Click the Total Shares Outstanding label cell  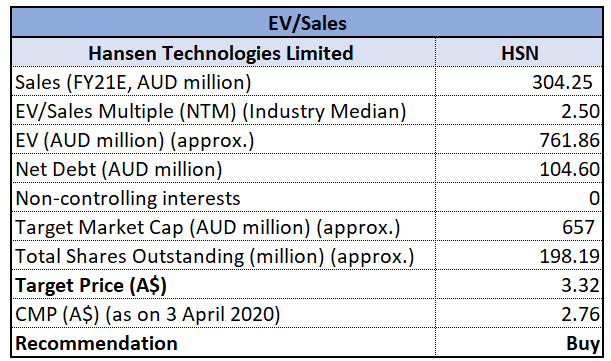[223, 256]
